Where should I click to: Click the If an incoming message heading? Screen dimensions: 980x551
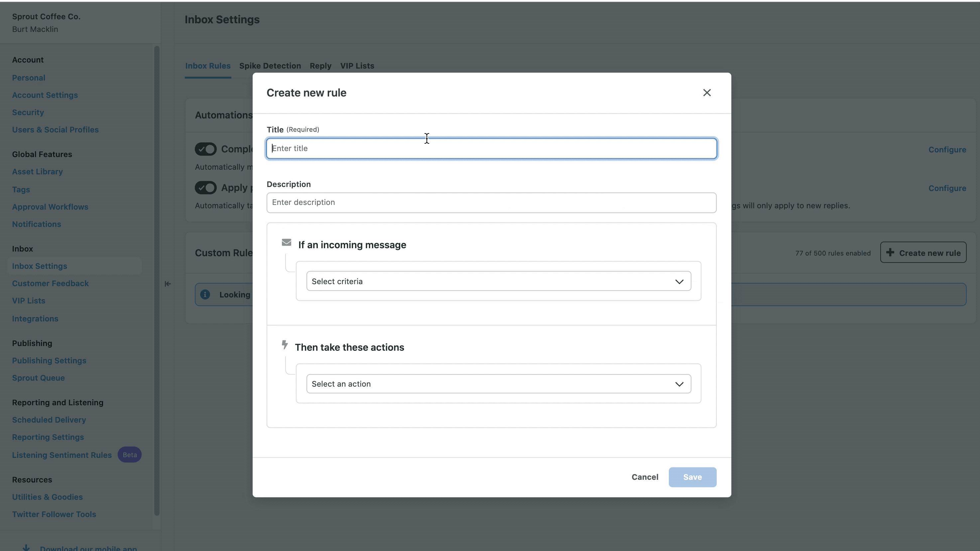pos(352,245)
